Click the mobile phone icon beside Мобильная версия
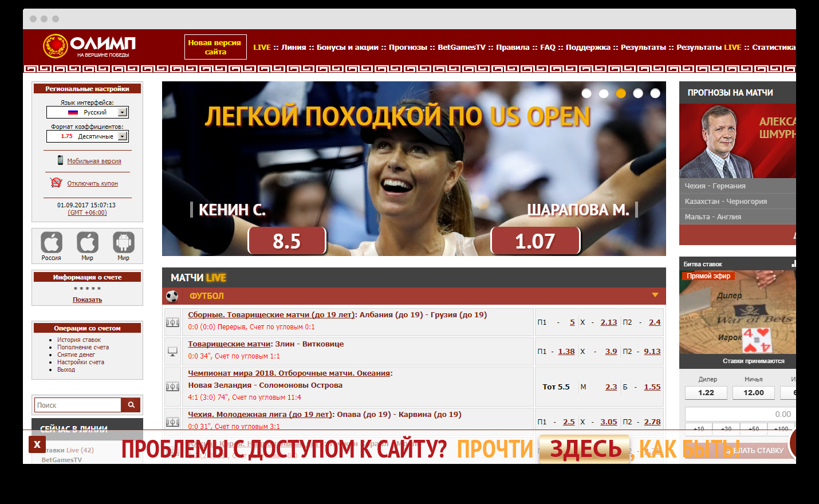This screenshot has height=504, width=819. tap(60, 160)
